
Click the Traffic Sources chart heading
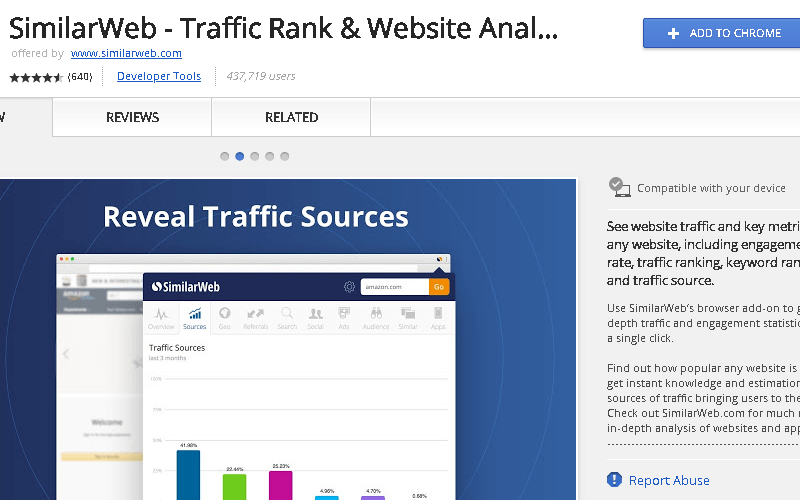click(x=177, y=347)
